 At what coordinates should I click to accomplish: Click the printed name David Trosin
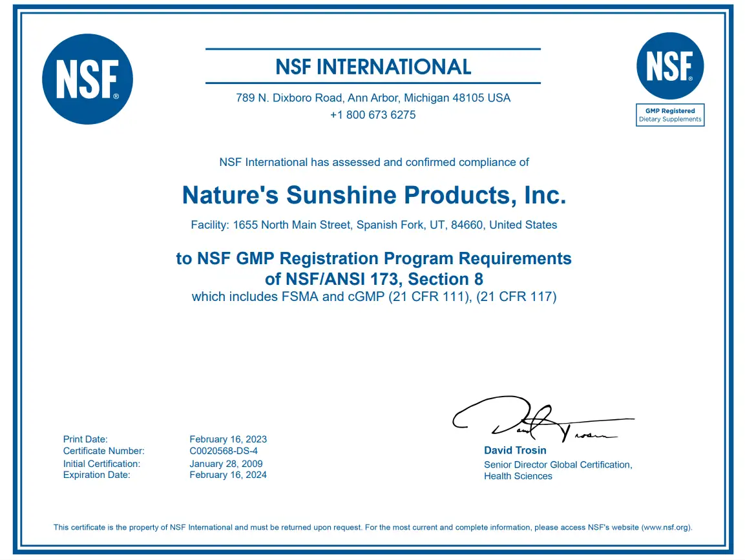(x=515, y=450)
